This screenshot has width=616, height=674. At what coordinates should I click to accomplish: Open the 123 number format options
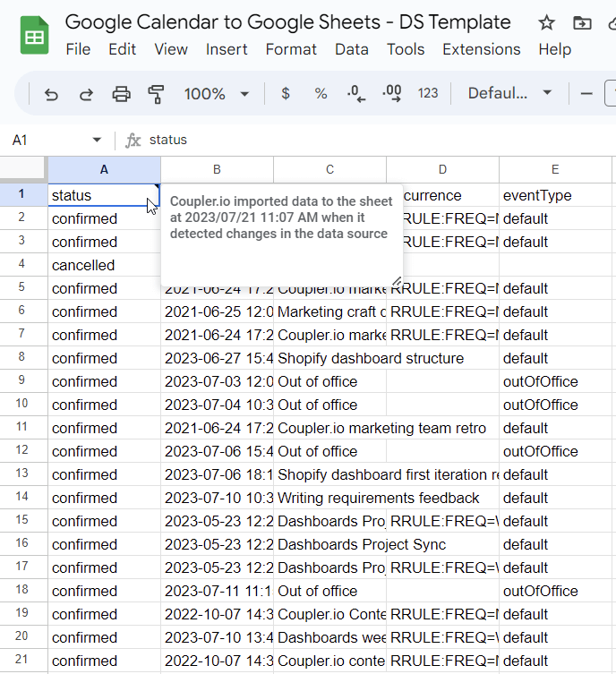(x=428, y=93)
